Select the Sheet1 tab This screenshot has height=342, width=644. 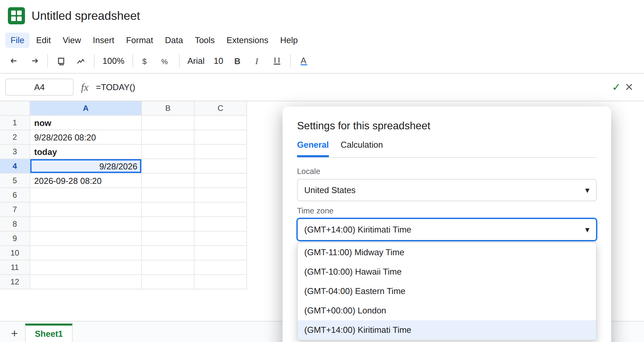point(49,334)
